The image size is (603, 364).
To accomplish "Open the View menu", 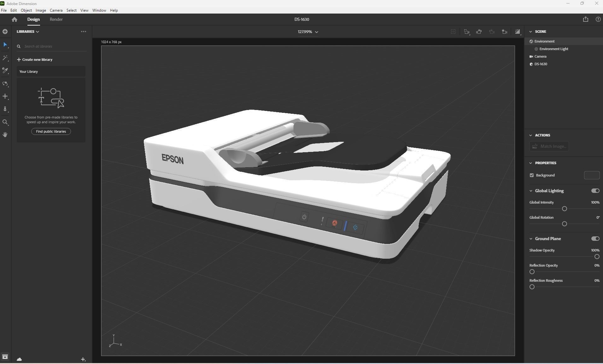I will click(x=84, y=10).
